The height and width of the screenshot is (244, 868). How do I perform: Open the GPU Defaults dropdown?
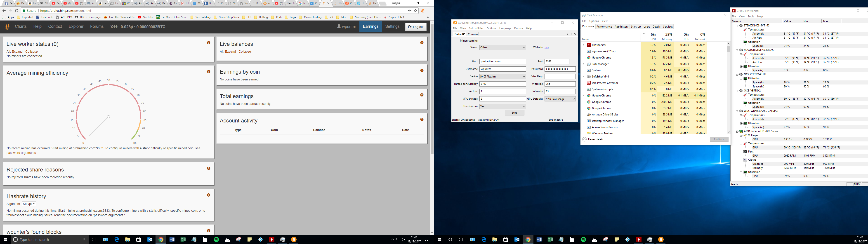pyautogui.click(x=560, y=99)
